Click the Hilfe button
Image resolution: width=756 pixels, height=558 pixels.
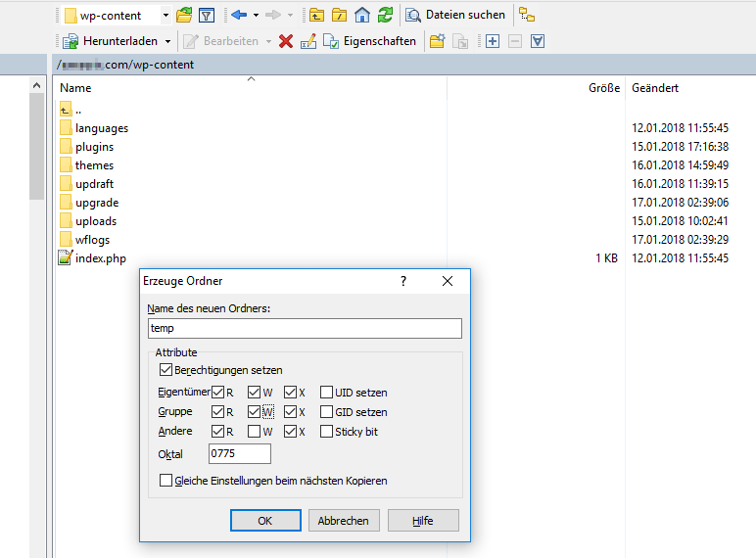pos(423,521)
